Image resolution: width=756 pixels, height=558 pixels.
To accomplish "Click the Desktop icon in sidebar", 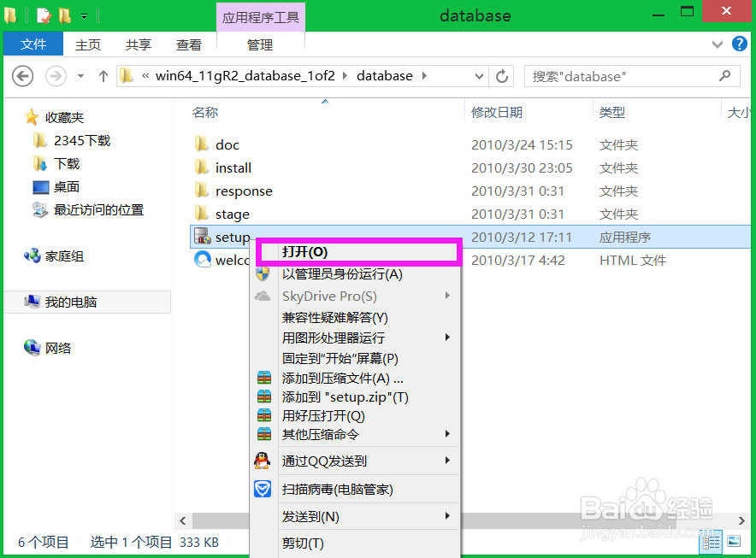I will (x=40, y=187).
